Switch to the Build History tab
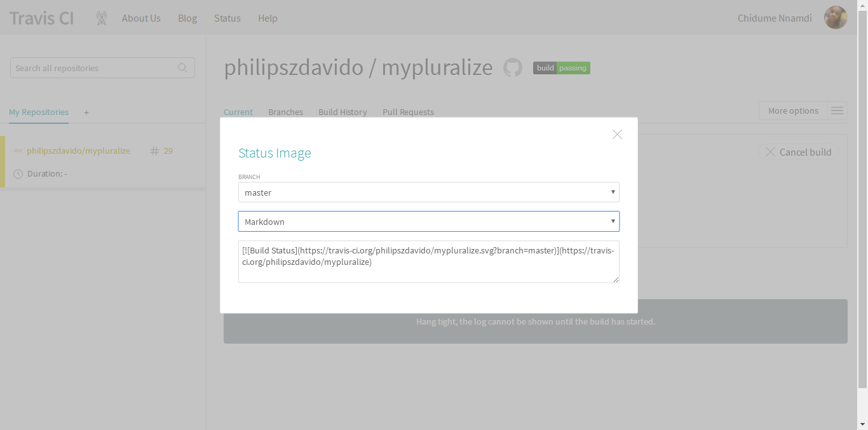The image size is (868, 430). click(342, 112)
